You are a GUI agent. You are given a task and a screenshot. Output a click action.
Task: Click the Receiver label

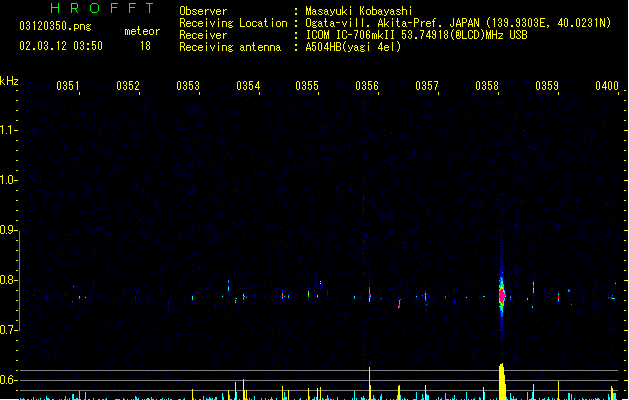203,35
